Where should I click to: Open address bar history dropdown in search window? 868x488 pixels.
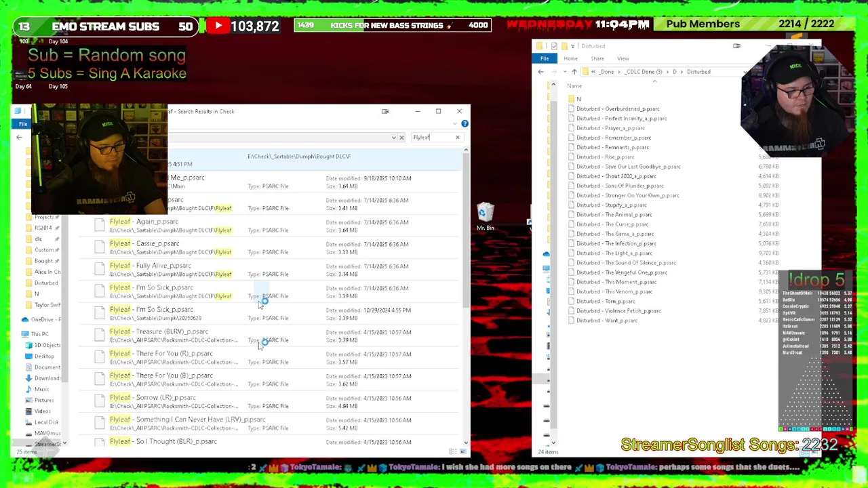tap(393, 137)
